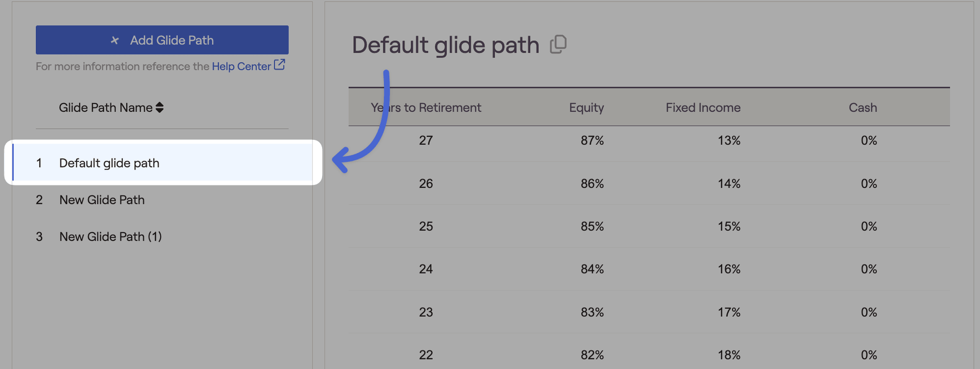Click the Cash column header
The image size is (980, 369).
click(x=863, y=107)
